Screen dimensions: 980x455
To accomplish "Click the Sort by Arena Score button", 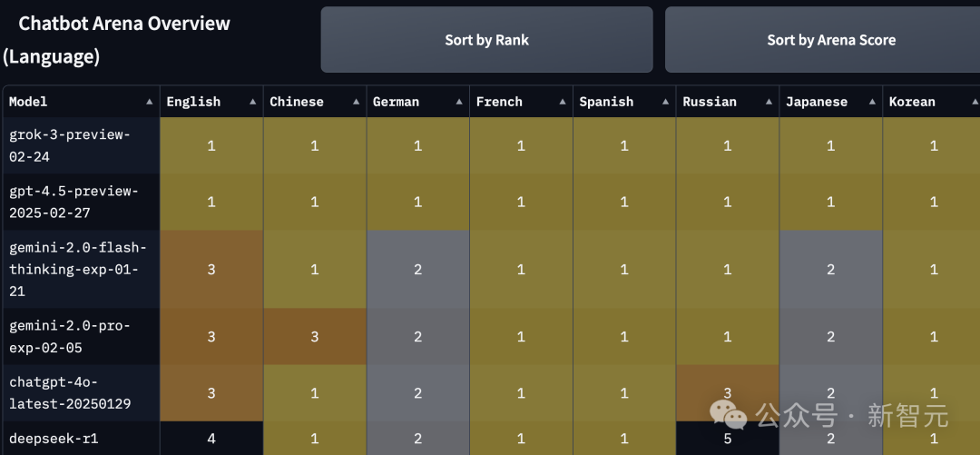I will point(831,40).
